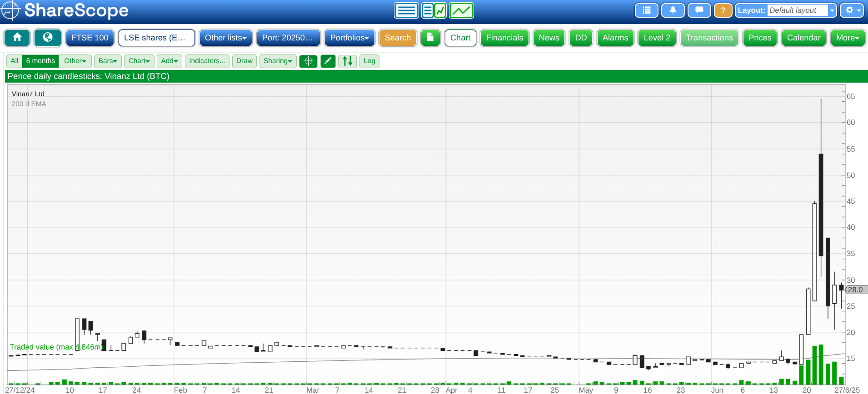The height and width of the screenshot is (394, 868).
Task: Open the alerts bell icon
Action: point(673,10)
